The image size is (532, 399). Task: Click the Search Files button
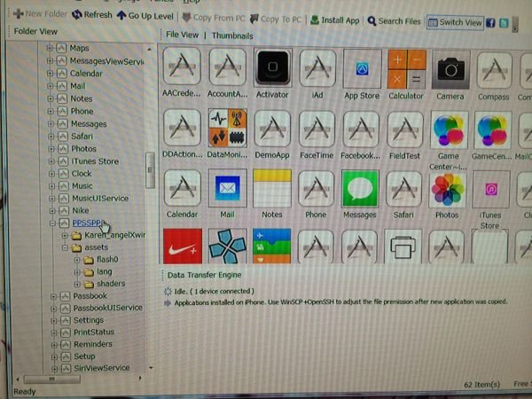(x=394, y=20)
